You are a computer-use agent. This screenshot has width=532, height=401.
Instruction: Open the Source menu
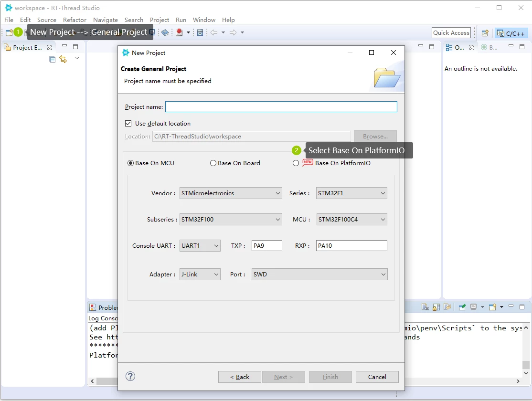pyautogui.click(x=47, y=20)
